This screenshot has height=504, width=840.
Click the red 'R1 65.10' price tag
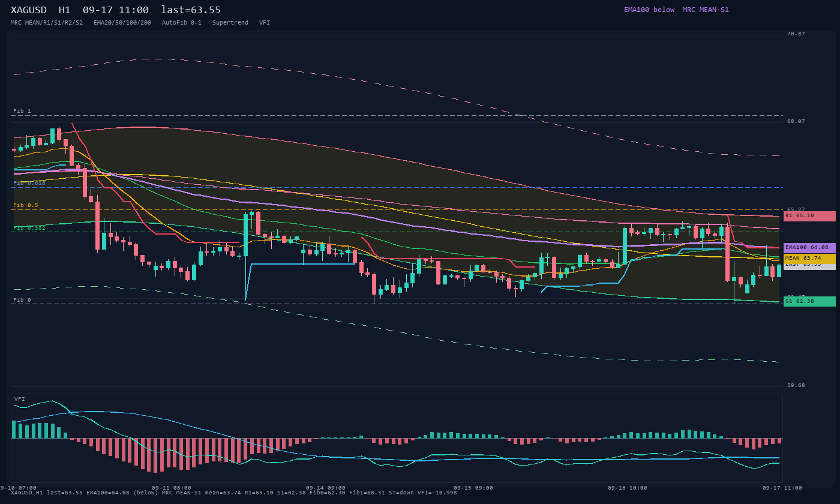click(809, 216)
